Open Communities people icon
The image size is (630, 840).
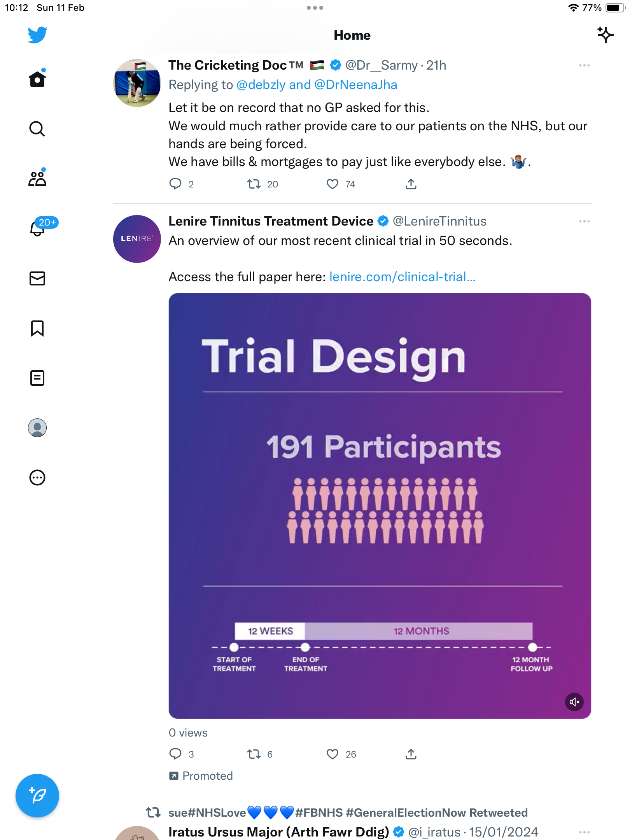(37, 178)
